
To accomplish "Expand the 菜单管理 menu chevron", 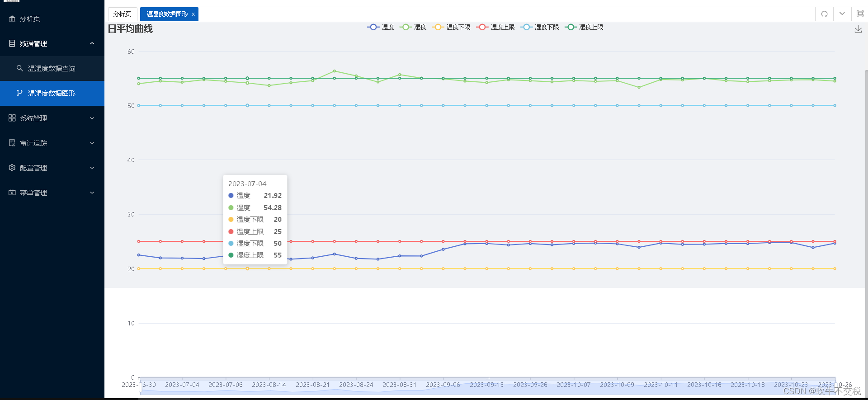I will (x=92, y=193).
